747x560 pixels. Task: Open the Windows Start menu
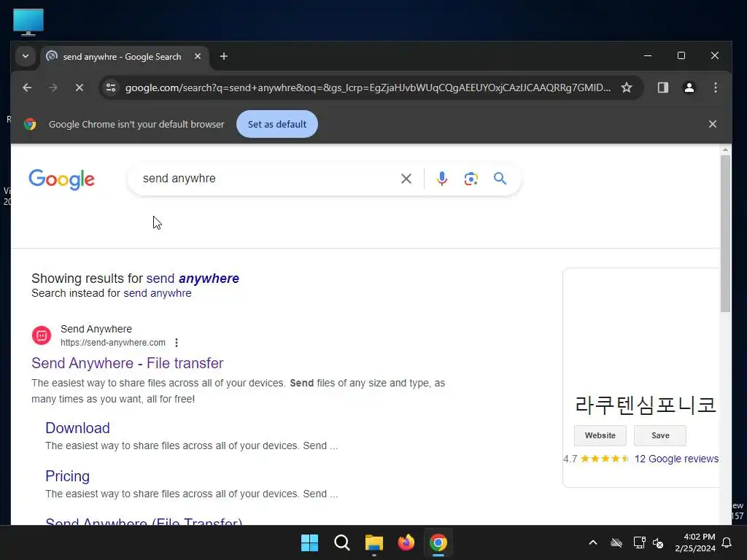[x=309, y=542]
